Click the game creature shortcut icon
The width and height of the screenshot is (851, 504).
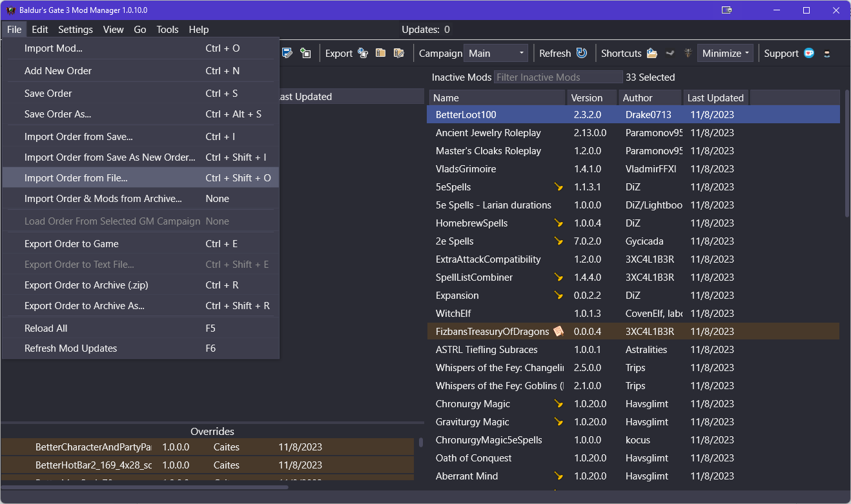[x=688, y=53]
